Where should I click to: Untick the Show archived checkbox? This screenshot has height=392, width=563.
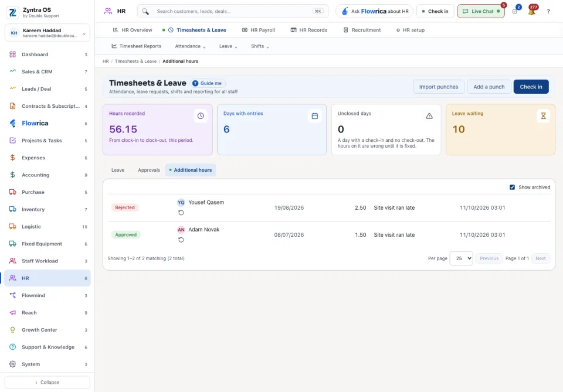(512, 188)
